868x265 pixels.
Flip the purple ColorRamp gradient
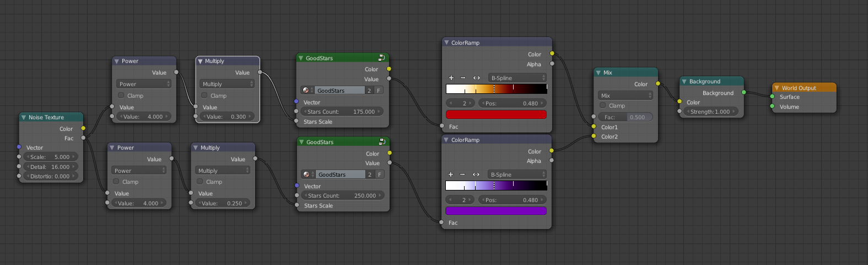point(476,174)
